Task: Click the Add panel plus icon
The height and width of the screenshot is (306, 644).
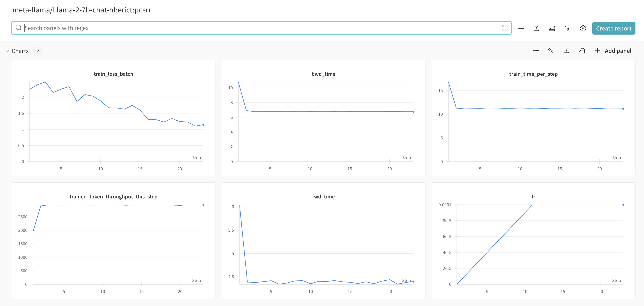Action: (597, 51)
